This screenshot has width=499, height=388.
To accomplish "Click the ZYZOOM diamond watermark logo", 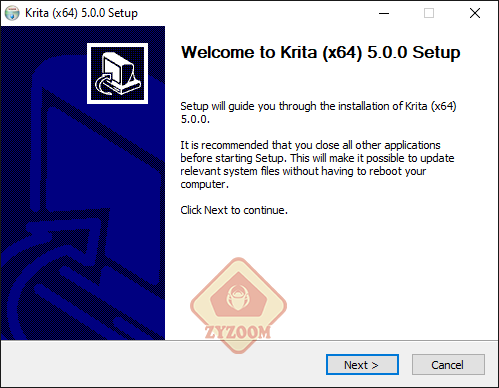I will [x=238, y=305].
